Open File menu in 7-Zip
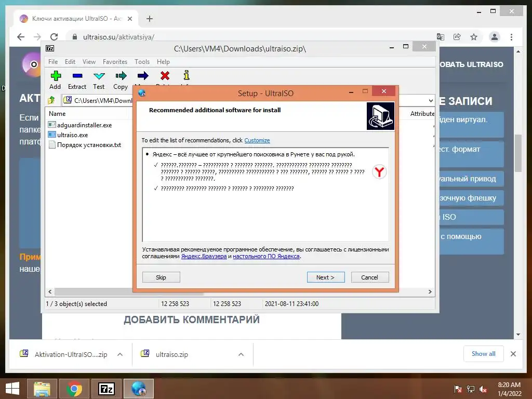This screenshot has width=532, height=399. pos(53,62)
